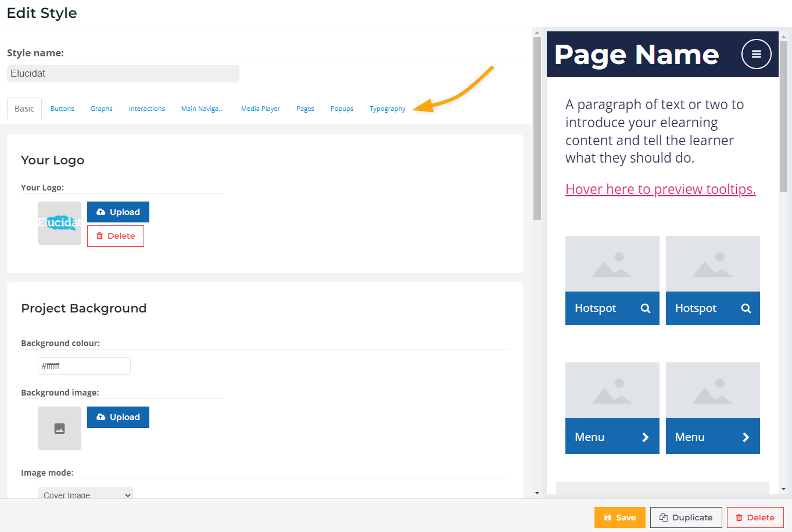Click the settings panel vertical scrollbar
This screenshot has width=792, height=532.
click(537, 129)
